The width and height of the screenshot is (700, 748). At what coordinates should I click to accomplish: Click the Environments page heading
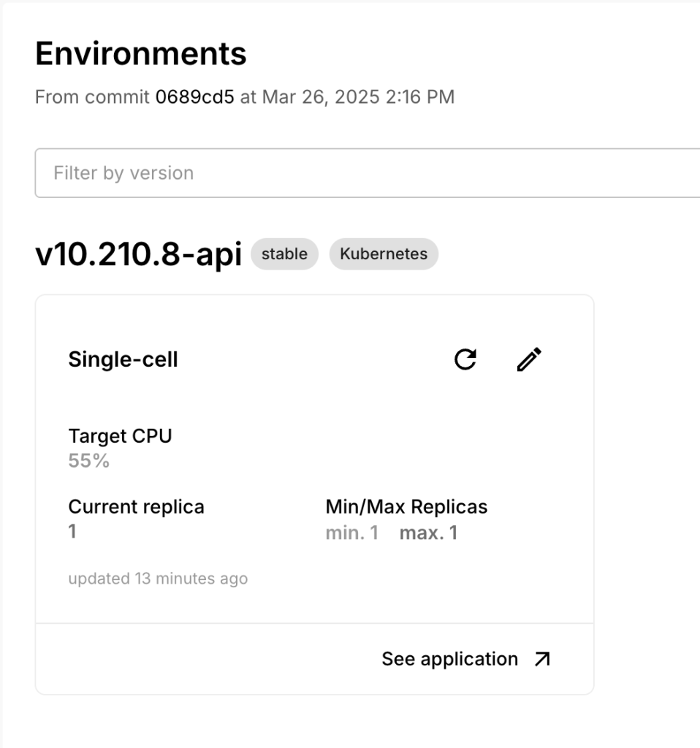[141, 54]
